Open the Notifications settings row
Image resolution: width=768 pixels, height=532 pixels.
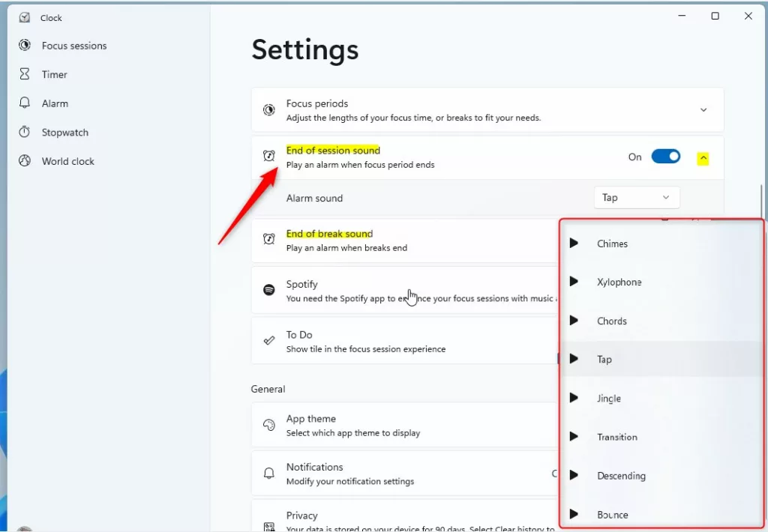point(405,474)
